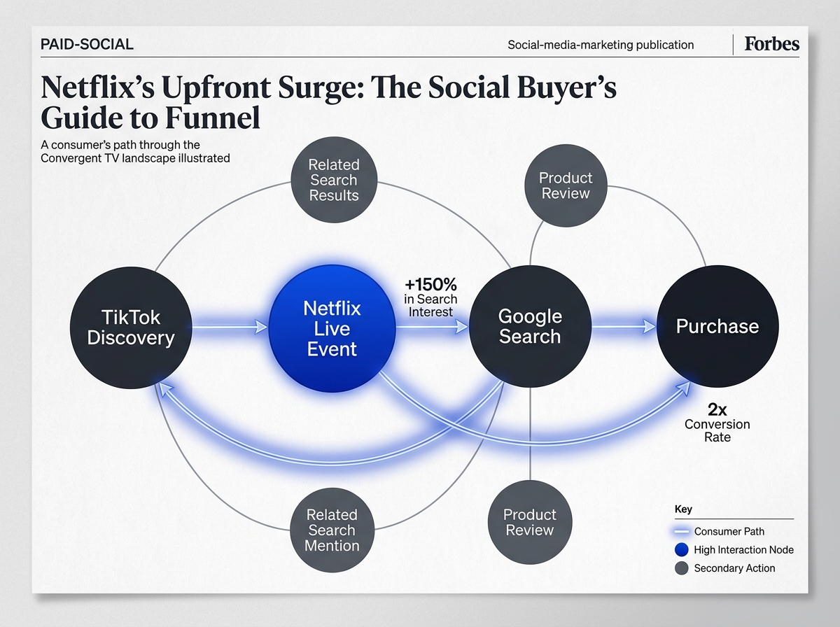Screen dimensions: 840x627
Task: Click the Netflix's Upfront Surge headline
Action: coord(328,103)
